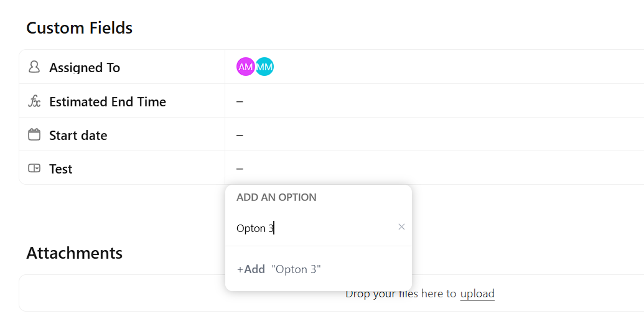Screen dimensions: 644x334
Task: Add the "Opton 3" option
Action: click(x=279, y=269)
